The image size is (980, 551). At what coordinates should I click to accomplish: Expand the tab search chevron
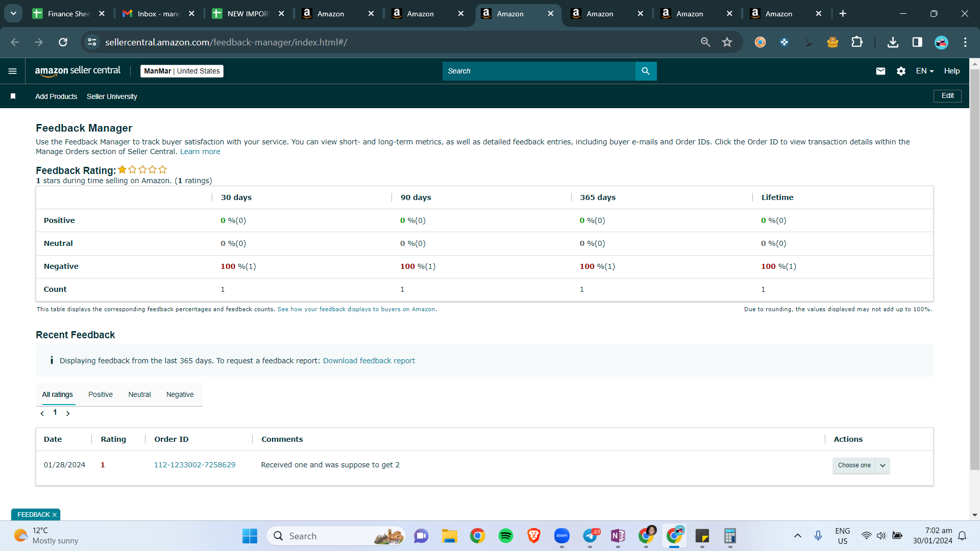point(13,14)
